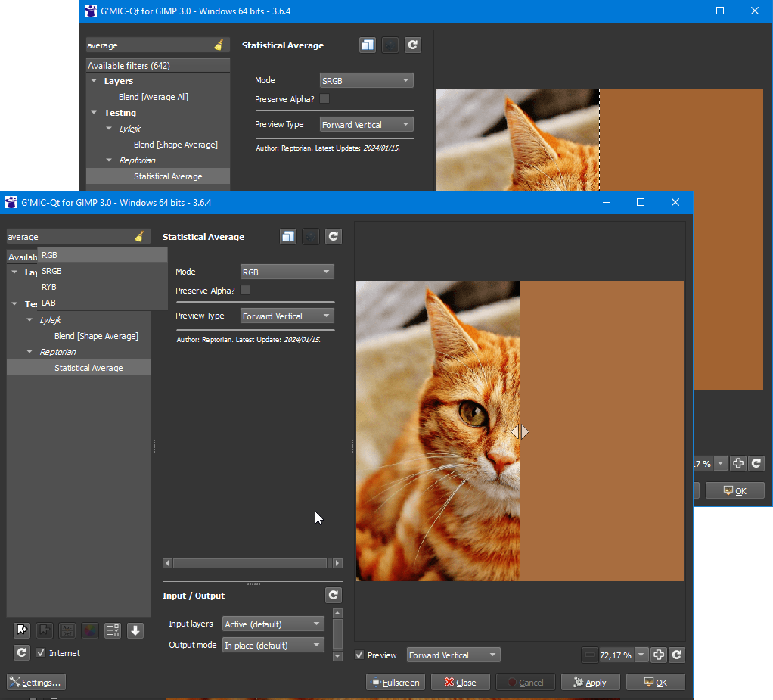The width and height of the screenshot is (773, 700).
Task: Click the expand/collapse all down-arrow icon
Action: click(x=135, y=630)
